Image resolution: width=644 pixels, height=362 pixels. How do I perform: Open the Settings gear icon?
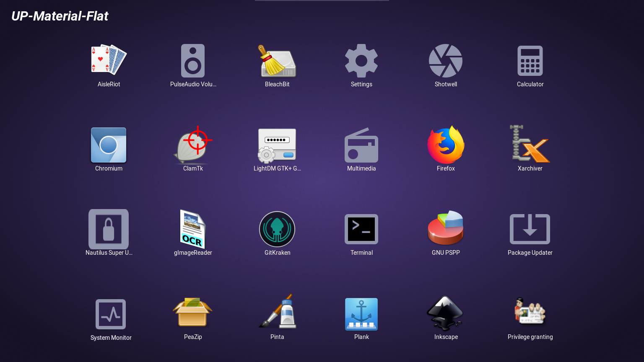(361, 61)
